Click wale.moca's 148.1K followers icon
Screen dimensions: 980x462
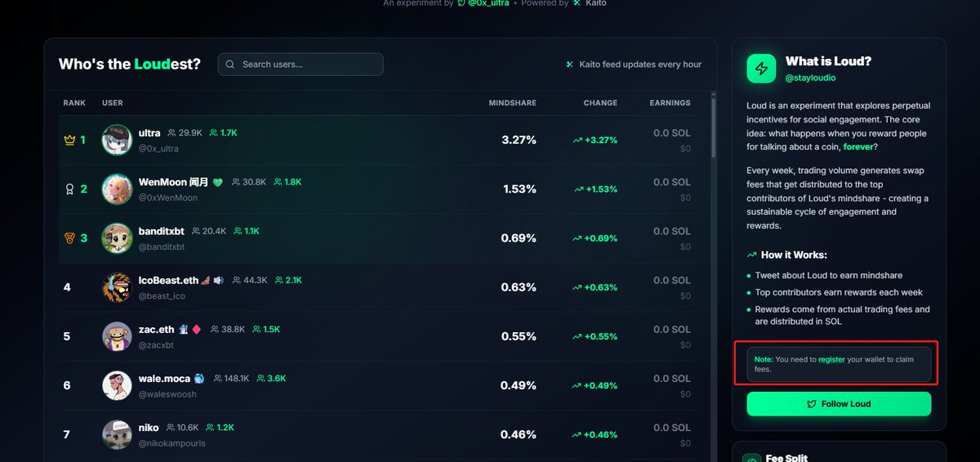pos(217,378)
